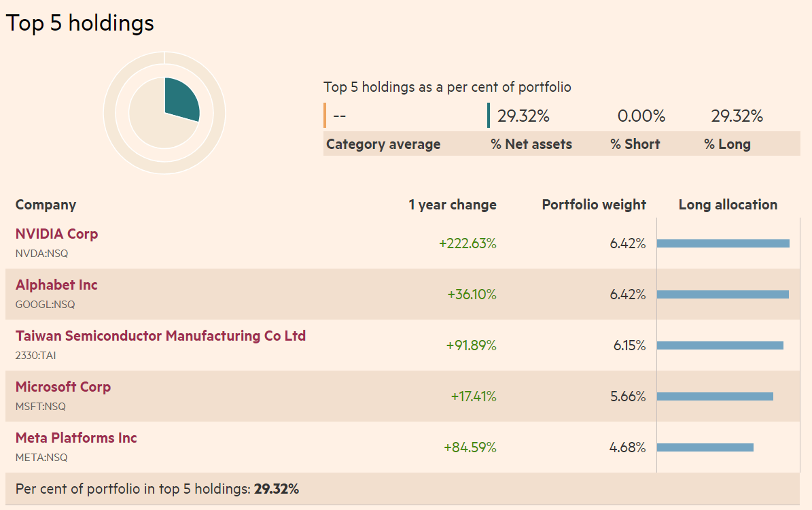Click the Long allocation column header
Image resolution: width=812 pixels, height=510 pixels.
[x=728, y=205]
